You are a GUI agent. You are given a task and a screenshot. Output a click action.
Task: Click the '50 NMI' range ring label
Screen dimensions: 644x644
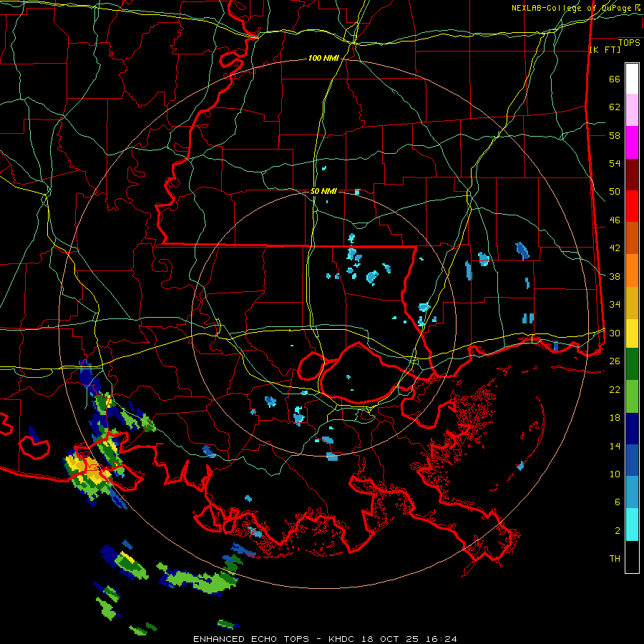[x=323, y=191]
